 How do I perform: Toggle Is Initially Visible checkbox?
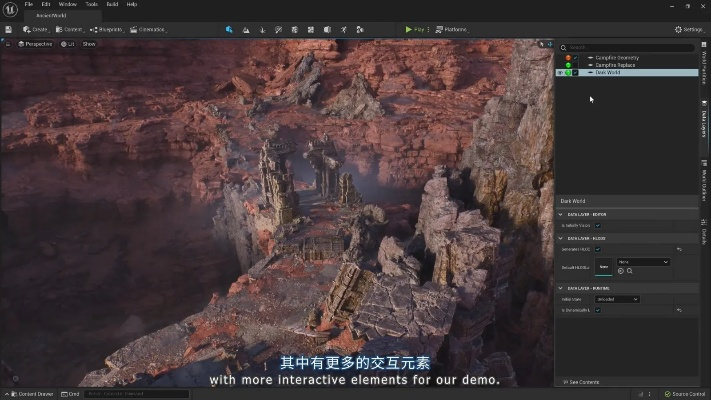point(598,225)
